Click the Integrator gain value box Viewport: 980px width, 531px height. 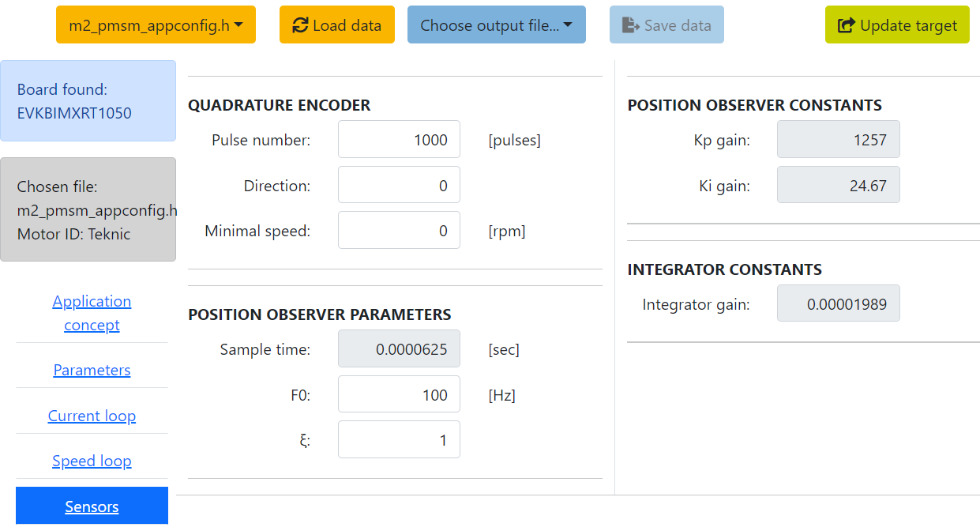(x=838, y=303)
